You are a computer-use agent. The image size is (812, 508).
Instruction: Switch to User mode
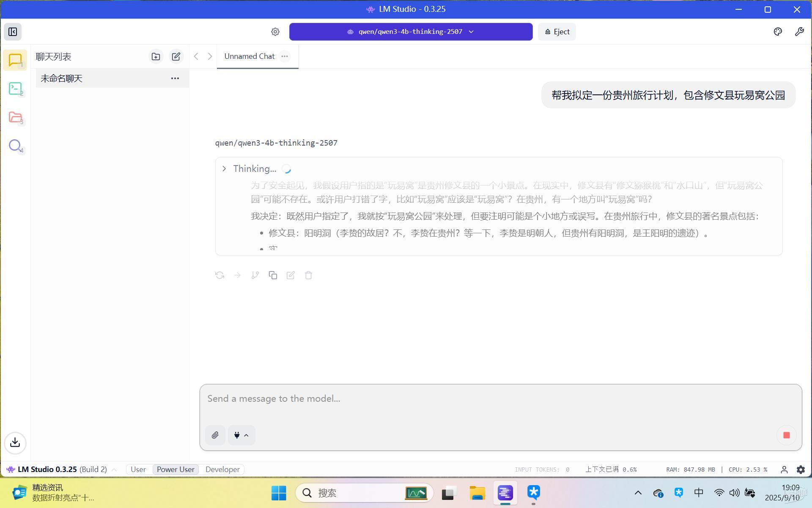[x=138, y=469]
